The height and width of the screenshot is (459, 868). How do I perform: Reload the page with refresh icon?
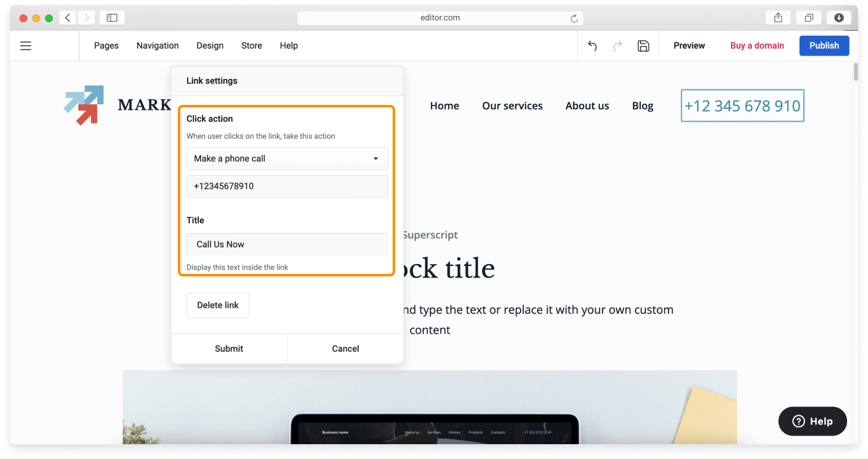click(574, 19)
